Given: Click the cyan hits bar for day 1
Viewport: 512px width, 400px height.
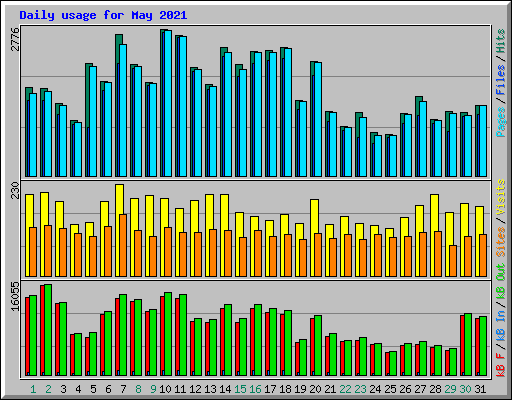Looking at the screenshot, I should pyautogui.click(x=33, y=135).
